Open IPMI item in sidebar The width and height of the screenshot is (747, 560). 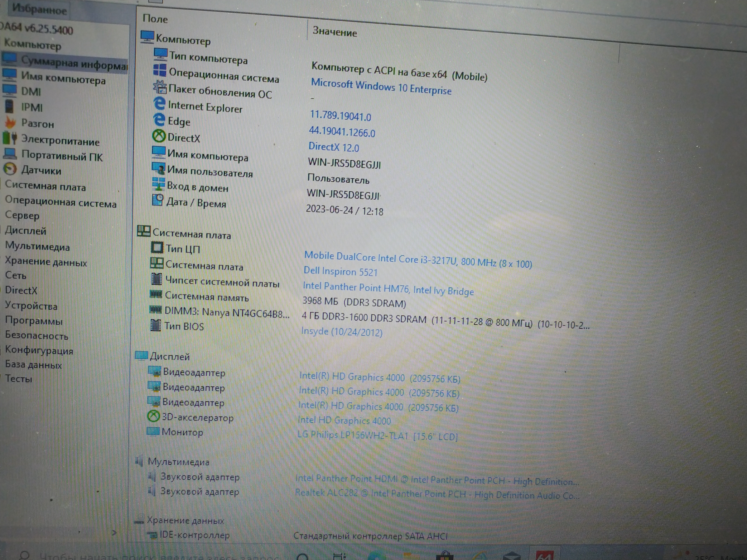pyautogui.click(x=32, y=107)
